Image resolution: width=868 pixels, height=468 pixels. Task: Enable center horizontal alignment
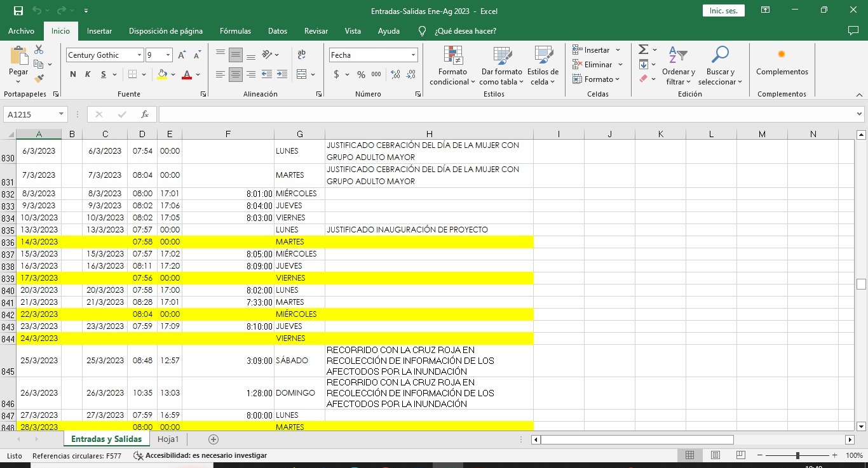coord(236,74)
